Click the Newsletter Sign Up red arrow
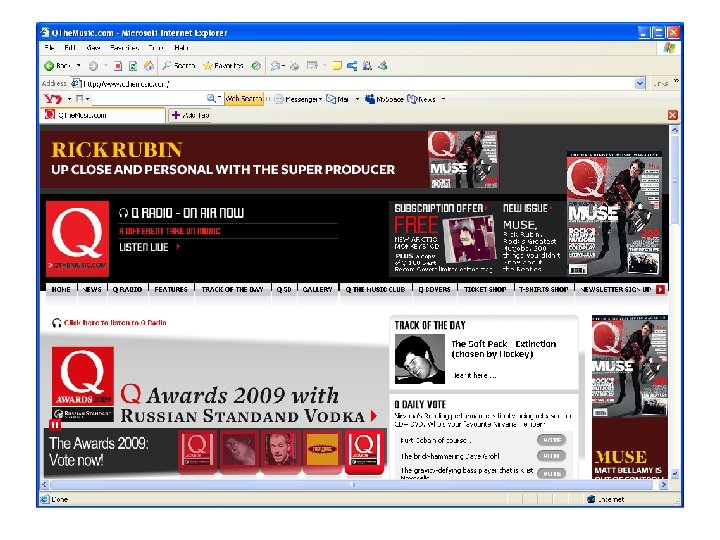The image size is (720, 540). coord(660,289)
